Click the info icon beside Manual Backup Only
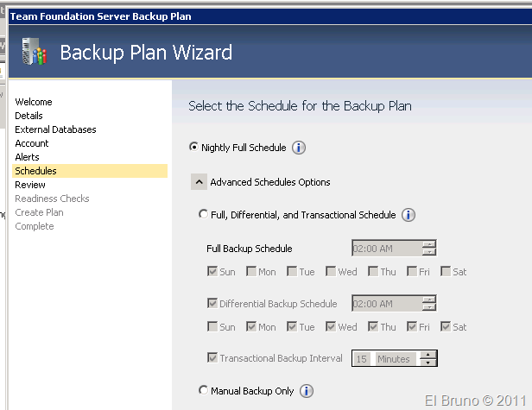The image size is (532, 410). [307, 391]
